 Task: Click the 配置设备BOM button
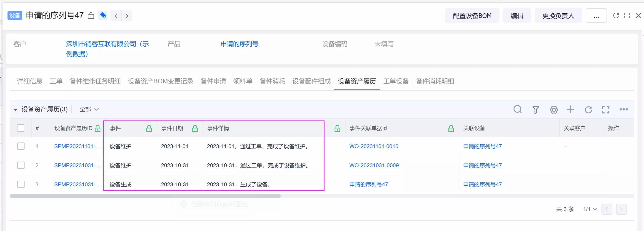coord(472,16)
